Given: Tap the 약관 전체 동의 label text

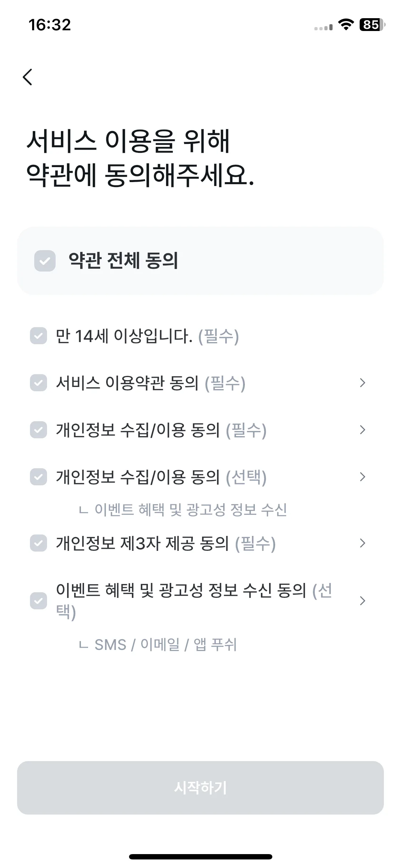Looking at the screenshot, I should (123, 260).
